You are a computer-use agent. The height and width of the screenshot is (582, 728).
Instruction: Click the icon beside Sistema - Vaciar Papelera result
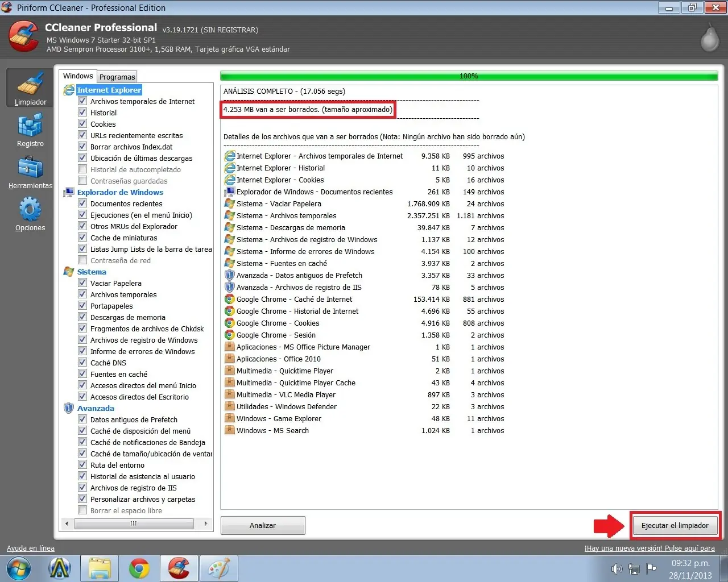pos(230,203)
